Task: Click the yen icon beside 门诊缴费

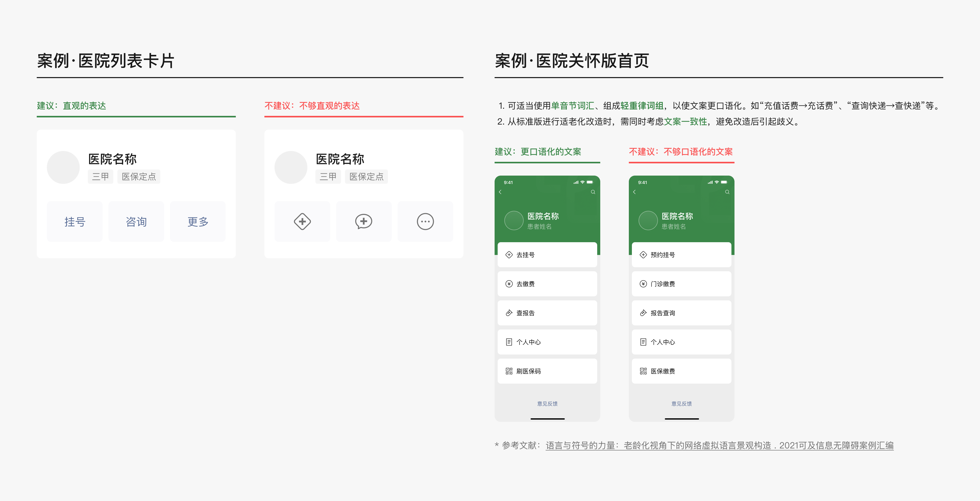Action: (x=643, y=284)
